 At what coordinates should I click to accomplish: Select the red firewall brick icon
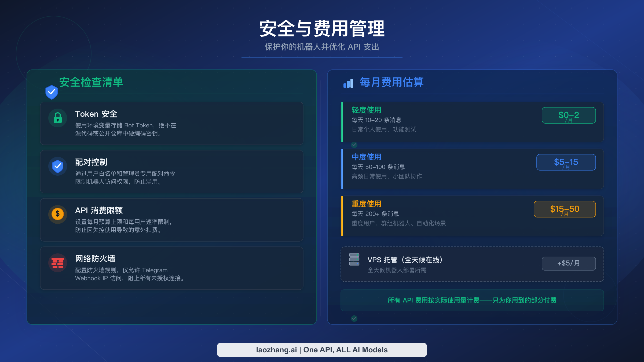[x=57, y=262]
